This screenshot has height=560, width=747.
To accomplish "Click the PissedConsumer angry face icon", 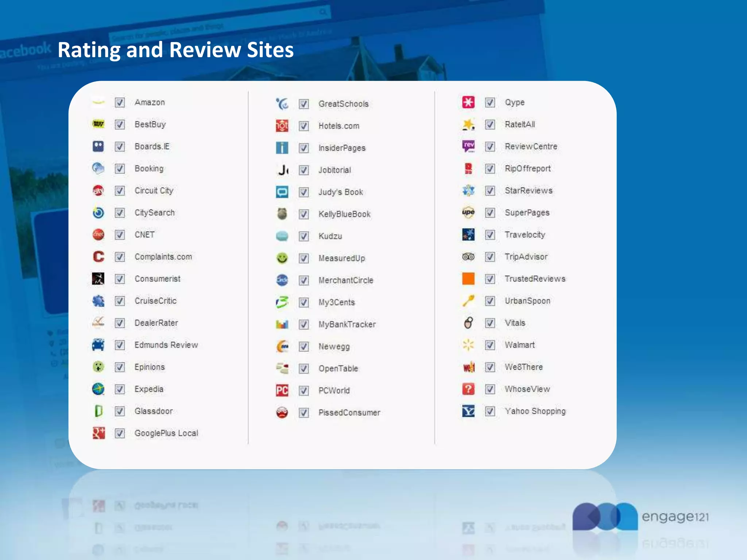I will (282, 412).
